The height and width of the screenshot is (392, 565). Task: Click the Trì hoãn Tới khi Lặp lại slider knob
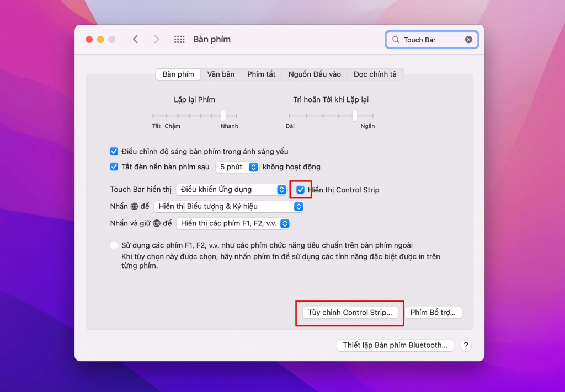click(x=355, y=116)
